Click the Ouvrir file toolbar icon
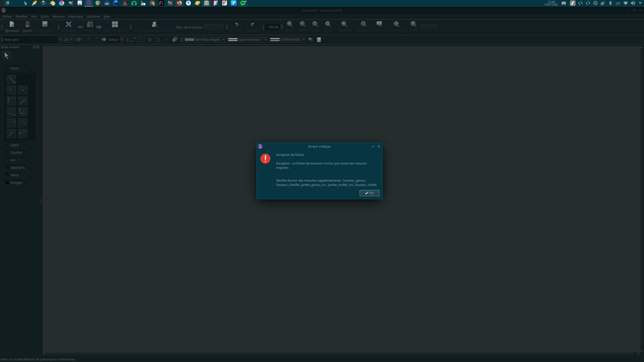Viewport: 644px width, 362px height. [x=28, y=27]
